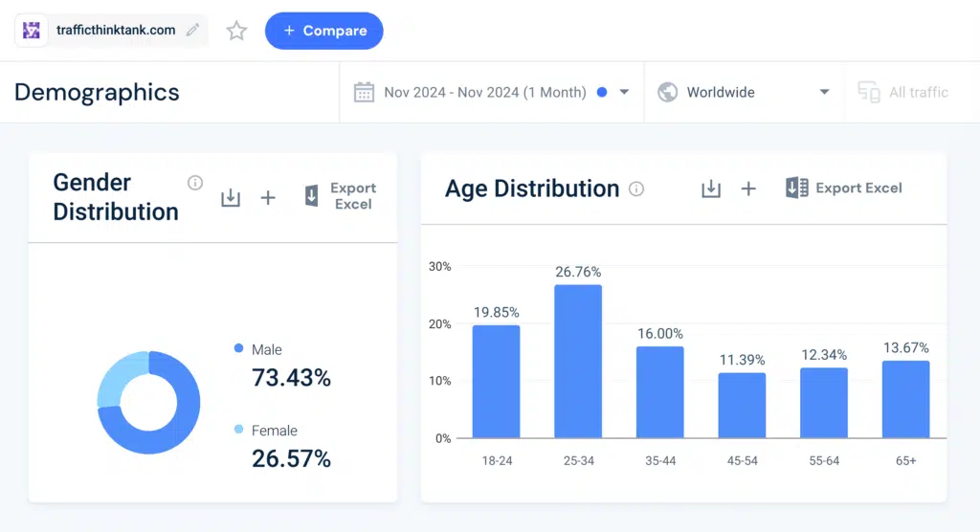Screen dimensions: 980x532
Task: Click the Age Distribution info icon
Action: 636,189
